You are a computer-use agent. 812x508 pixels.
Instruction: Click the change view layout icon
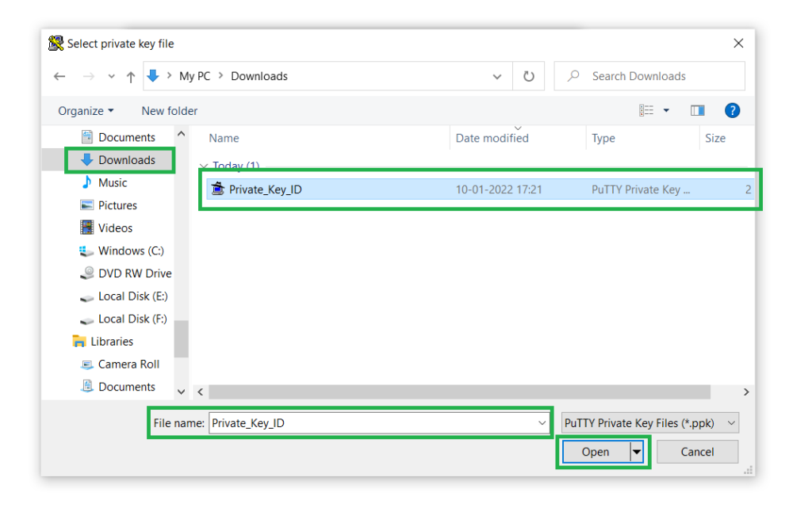click(647, 111)
